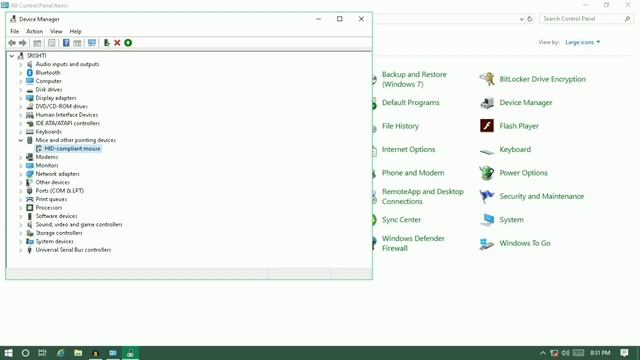Toggle the show/hide console tree toolbar icon
This screenshot has width=640, height=360.
[37, 43]
